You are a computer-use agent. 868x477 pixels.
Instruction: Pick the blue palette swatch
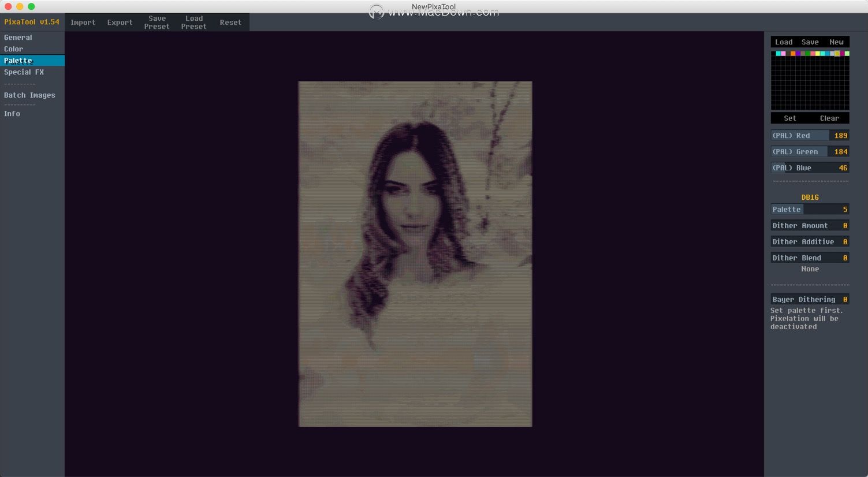[827, 54]
